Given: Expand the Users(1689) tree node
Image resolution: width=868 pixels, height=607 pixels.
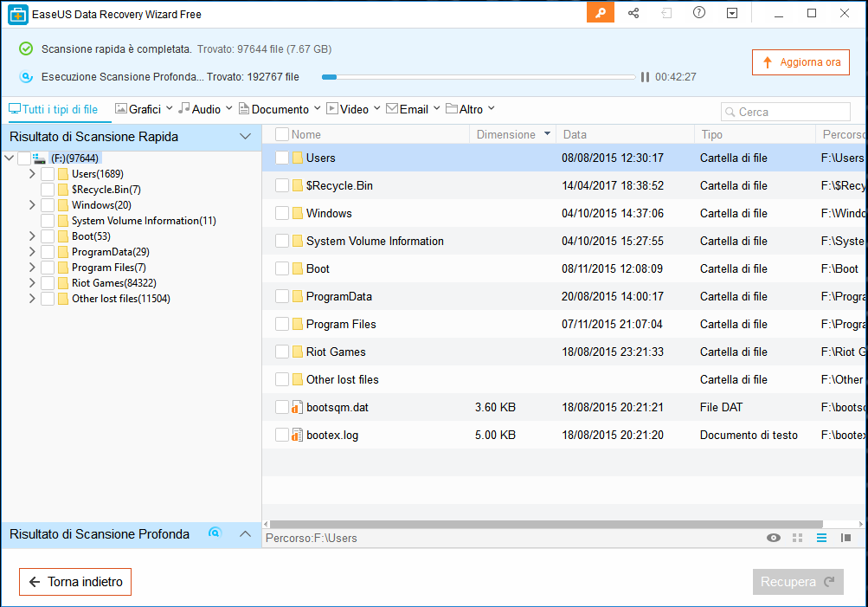Looking at the screenshot, I should 32,174.
